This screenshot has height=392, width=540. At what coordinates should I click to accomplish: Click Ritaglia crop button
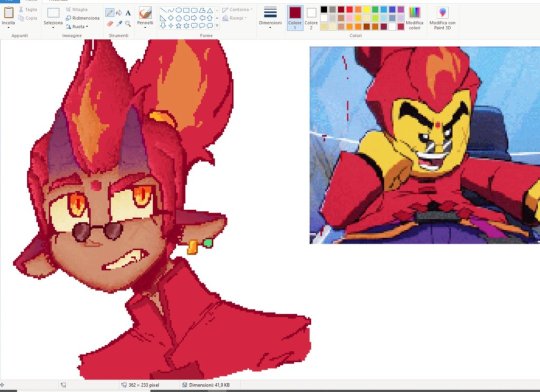pyautogui.click(x=77, y=9)
